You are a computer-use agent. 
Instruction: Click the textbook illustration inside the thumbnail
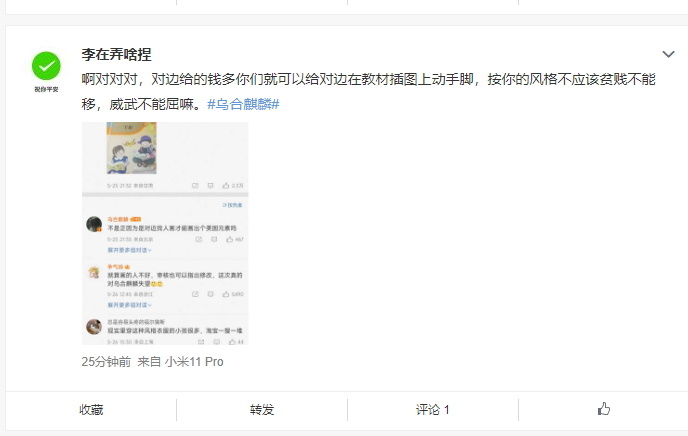(x=132, y=148)
